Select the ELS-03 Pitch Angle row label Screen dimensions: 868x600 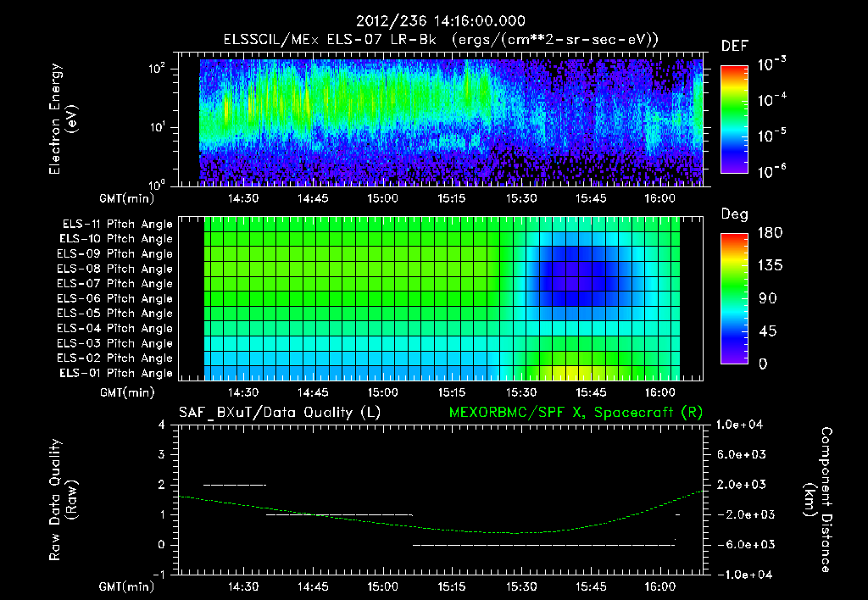[114, 344]
